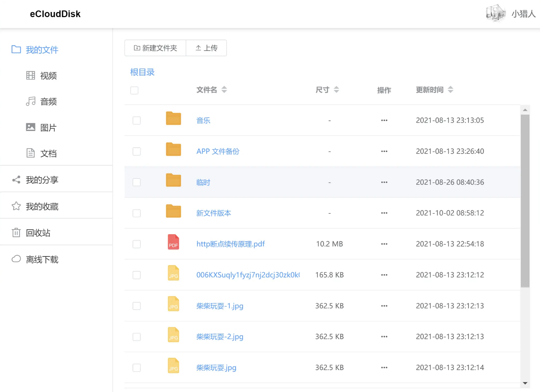Sort files by 文件名 column arrows
This screenshot has width=540, height=392.
click(x=224, y=90)
